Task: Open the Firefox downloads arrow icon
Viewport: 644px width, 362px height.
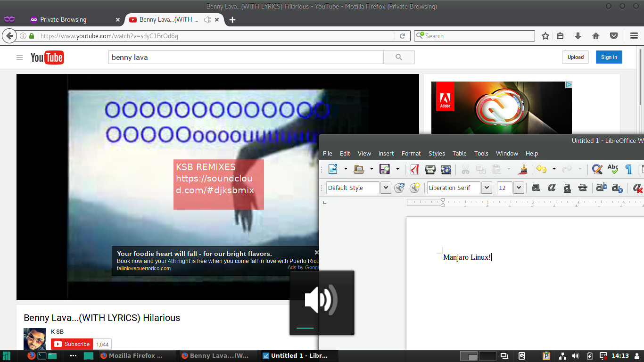Action: coord(578,36)
